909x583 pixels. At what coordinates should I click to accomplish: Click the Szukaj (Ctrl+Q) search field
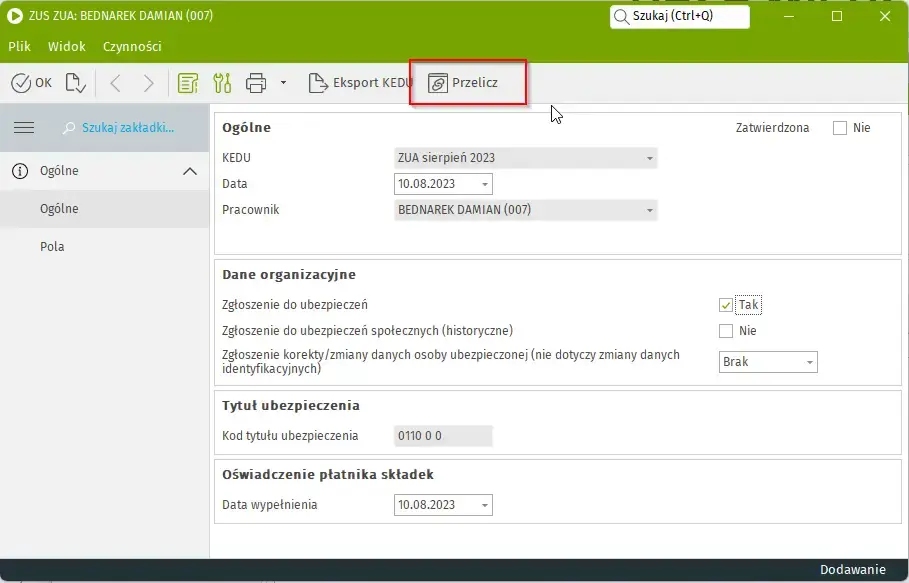(x=680, y=16)
